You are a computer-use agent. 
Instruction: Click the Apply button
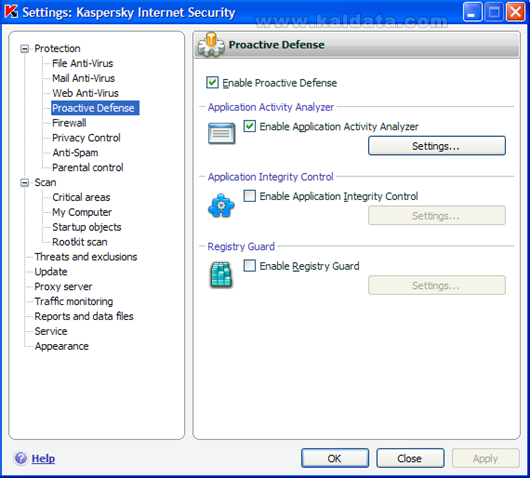(x=485, y=458)
